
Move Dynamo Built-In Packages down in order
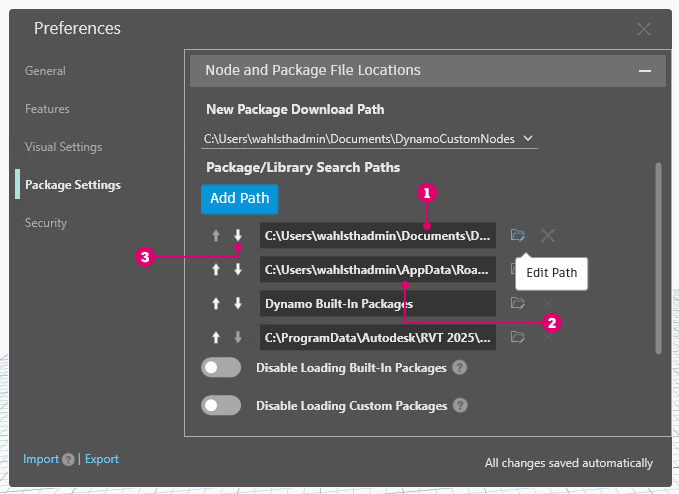tap(238, 303)
